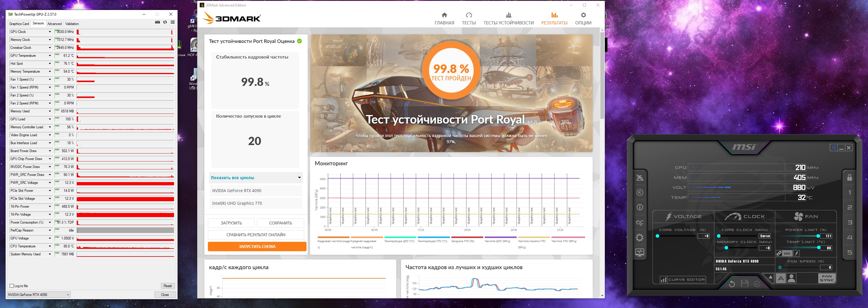Open the Afterburner Kombustor K icon
This screenshot has width=868, height=308.
pyautogui.click(x=640, y=193)
